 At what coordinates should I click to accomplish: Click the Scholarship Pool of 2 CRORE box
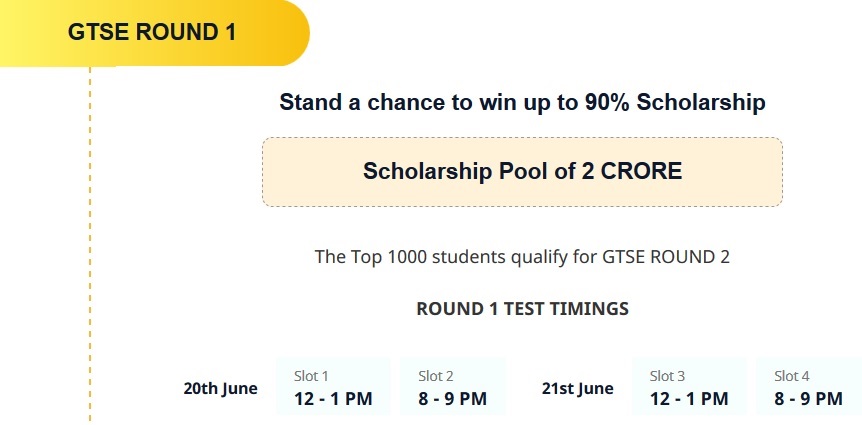(522, 172)
